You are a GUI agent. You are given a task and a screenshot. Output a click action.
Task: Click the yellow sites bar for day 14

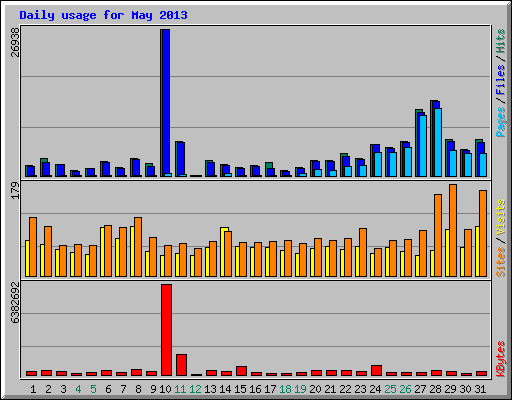(x=223, y=252)
